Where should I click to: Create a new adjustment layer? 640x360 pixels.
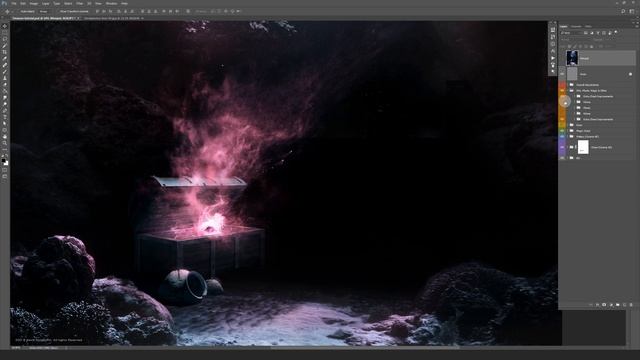(x=611, y=304)
